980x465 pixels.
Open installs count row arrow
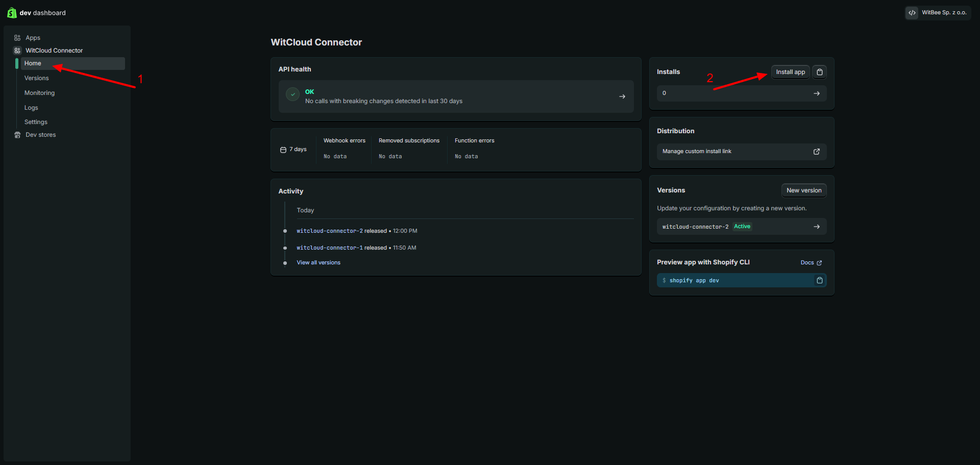click(816, 93)
